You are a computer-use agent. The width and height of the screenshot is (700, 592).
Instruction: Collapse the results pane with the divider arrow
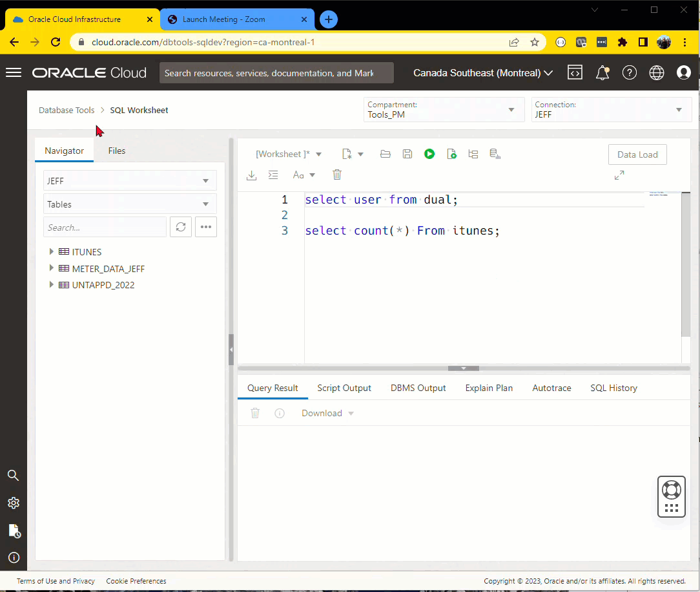[x=464, y=368]
